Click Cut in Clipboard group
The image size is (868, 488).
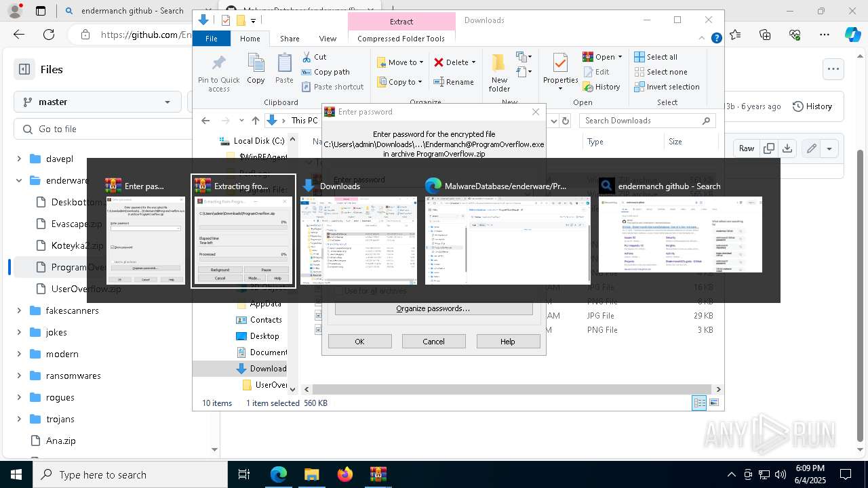tap(314, 57)
